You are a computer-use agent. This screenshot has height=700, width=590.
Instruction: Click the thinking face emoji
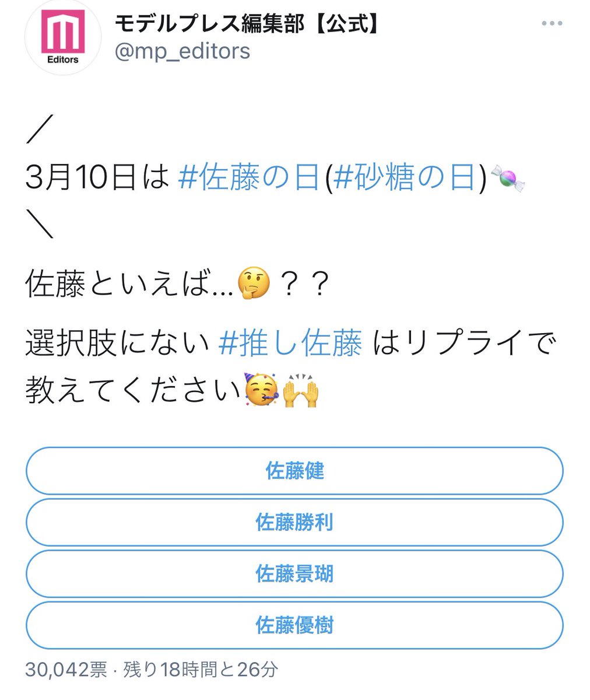[x=254, y=286]
